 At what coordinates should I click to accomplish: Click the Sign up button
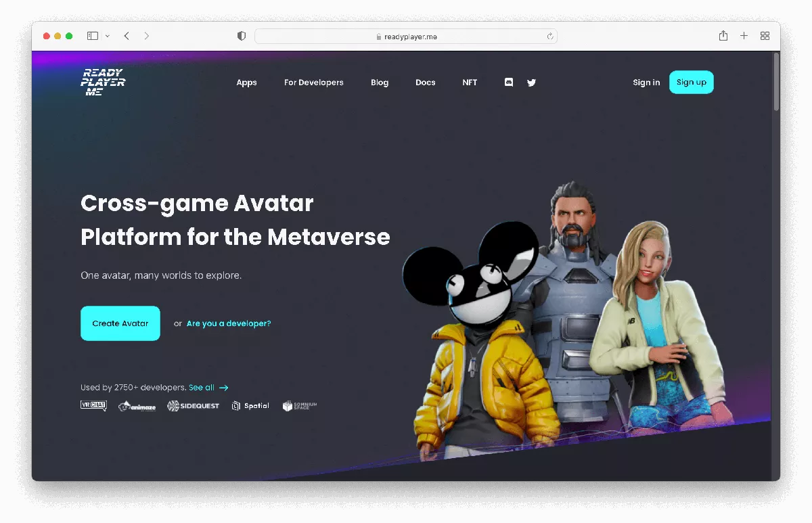[692, 82]
